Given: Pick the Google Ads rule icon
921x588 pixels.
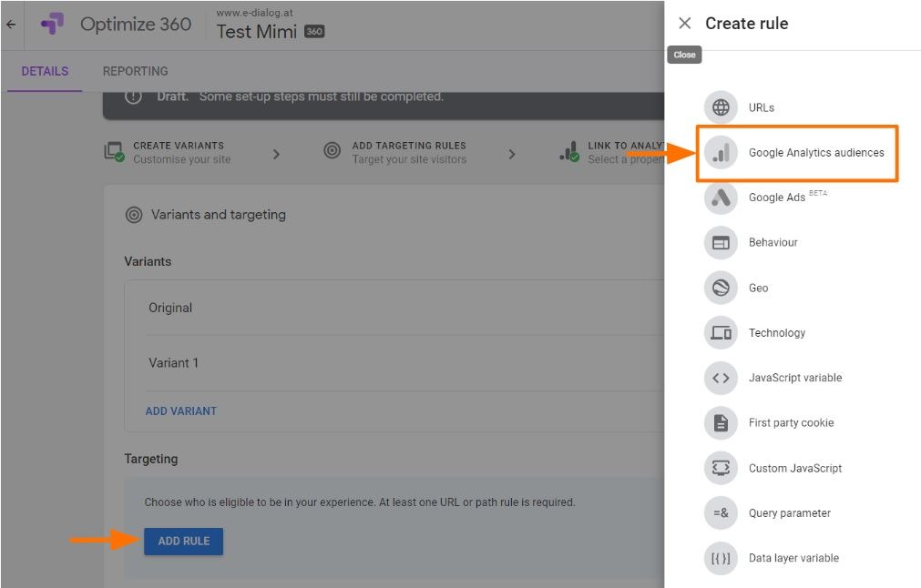Looking at the screenshot, I should tap(721, 198).
